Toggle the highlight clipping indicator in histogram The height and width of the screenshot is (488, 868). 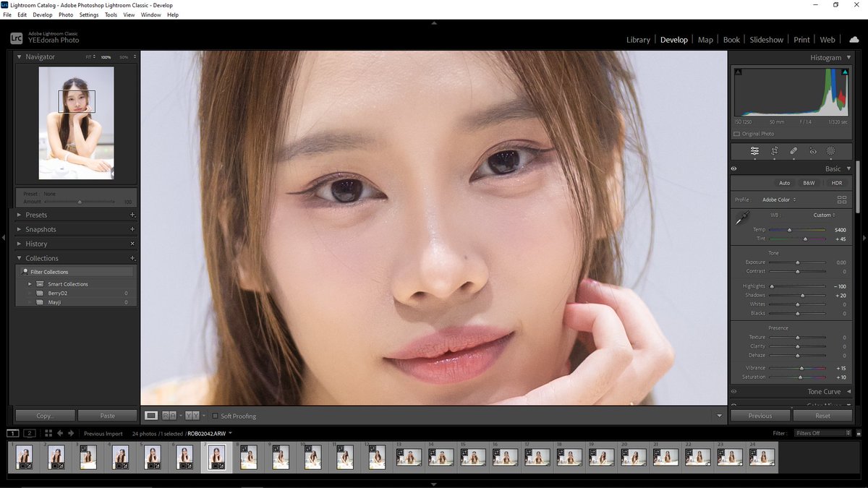click(845, 72)
